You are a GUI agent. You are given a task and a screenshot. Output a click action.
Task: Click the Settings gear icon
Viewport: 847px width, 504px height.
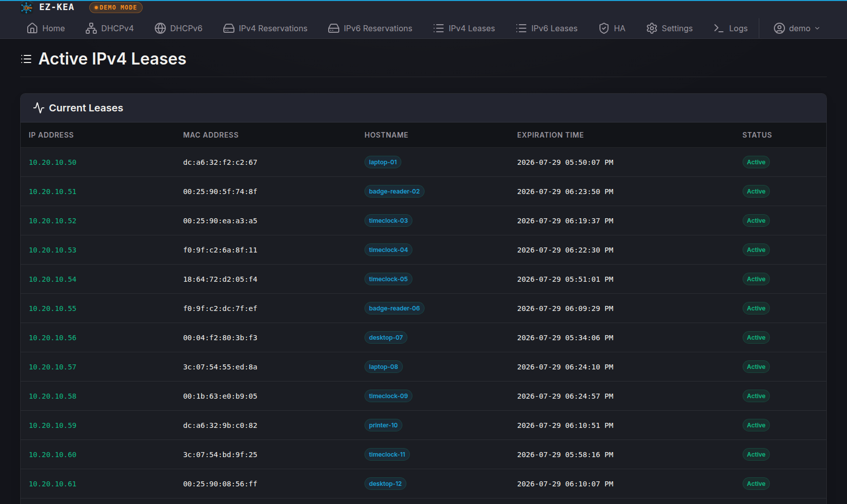(652, 28)
